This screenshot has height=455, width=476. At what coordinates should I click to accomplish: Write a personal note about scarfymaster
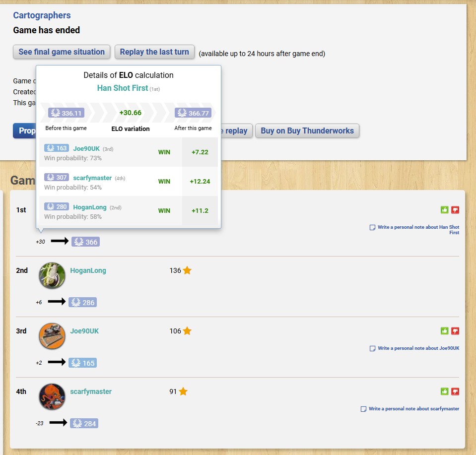click(410, 409)
